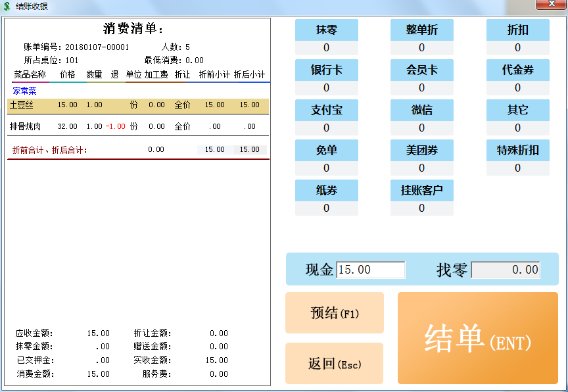Select 会员卡 member card payment
The image size is (568, 392).
[421, 70]
